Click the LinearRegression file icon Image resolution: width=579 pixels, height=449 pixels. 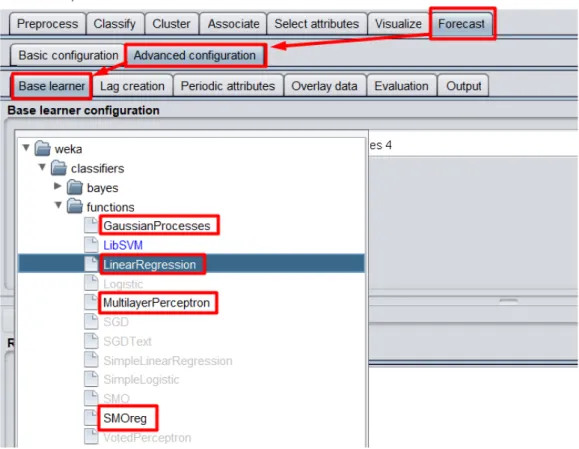[x=91, y=264]
